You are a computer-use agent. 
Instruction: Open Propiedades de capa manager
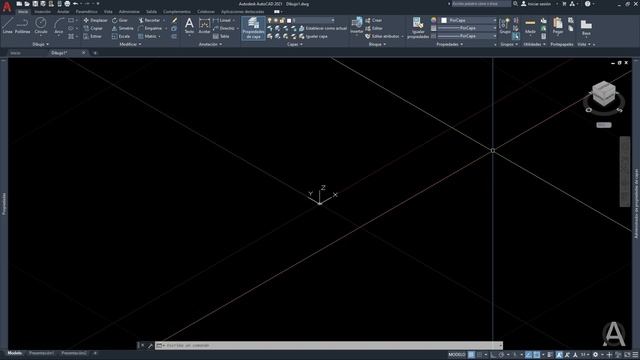[253, 28]
